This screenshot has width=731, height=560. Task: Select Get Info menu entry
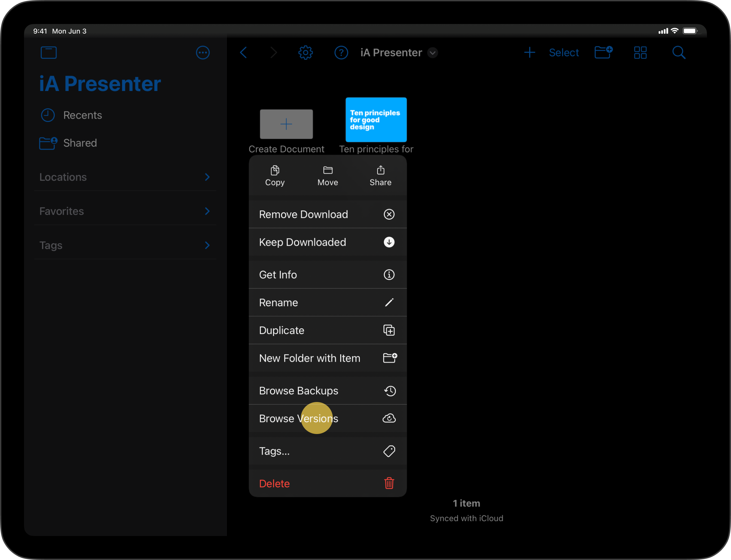(328, 275)
